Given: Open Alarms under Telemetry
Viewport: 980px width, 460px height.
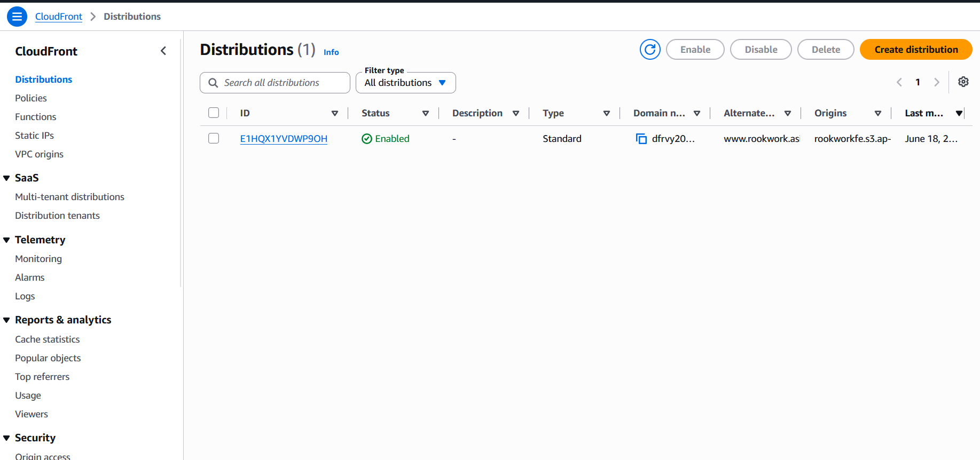Looking at the screenshot, I should (30, 277).
